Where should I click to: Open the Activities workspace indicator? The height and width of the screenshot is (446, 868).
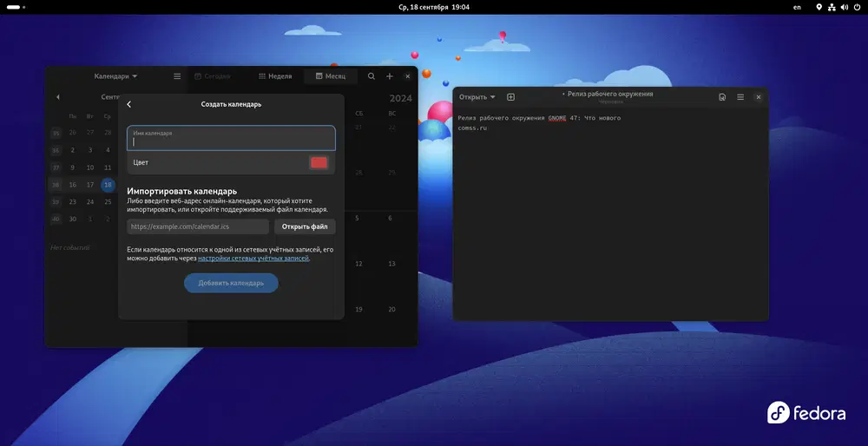point(16,7)
